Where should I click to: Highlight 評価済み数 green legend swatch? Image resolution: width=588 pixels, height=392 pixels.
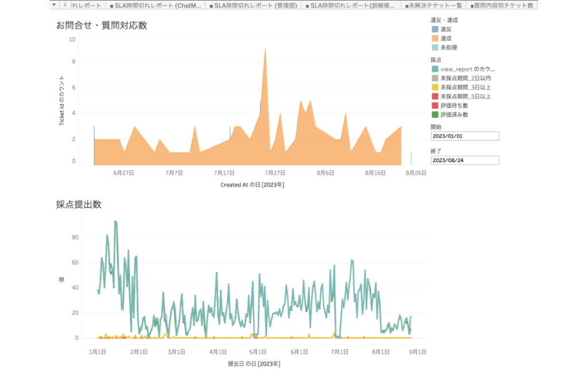click(435, 115)
